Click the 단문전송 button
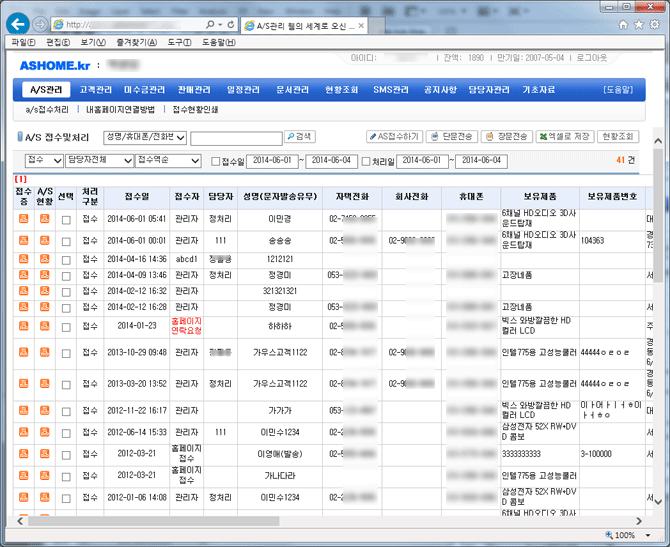The width and height of the screenshot is (670, 547). click(x=452, y=136)
